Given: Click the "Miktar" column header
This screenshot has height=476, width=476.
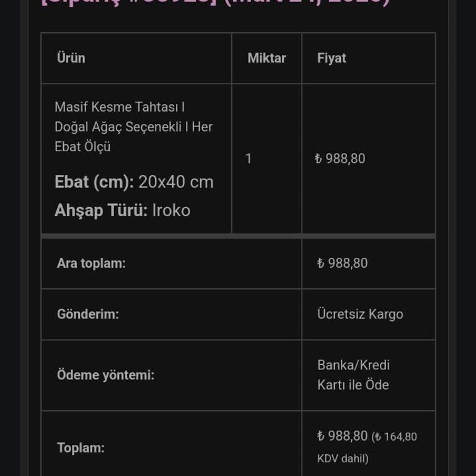Looking at the screenshot, I should point(267,58).
